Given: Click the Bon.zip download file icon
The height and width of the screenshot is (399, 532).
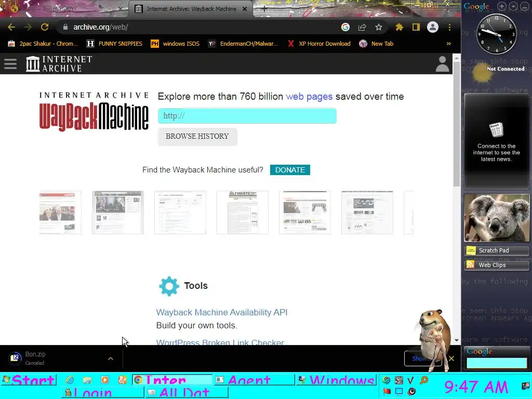Looking at the screenshot, I should coord(15,358).
